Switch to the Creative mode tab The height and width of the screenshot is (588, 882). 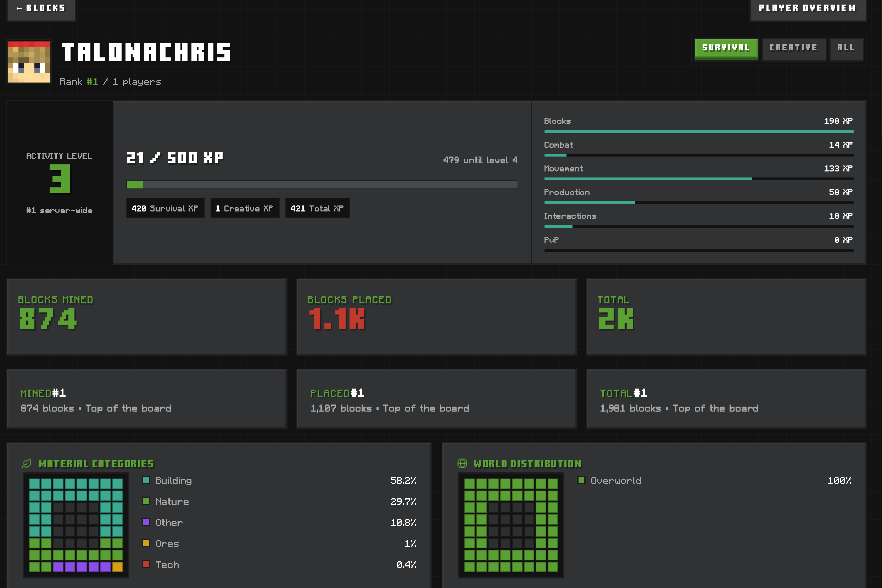click(x=793, y=49)
